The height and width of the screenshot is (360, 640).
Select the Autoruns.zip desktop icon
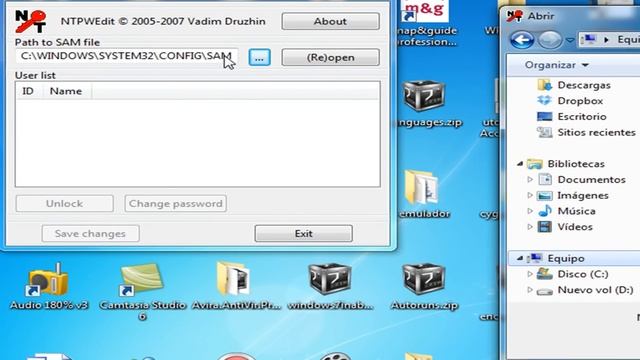pyautogui.click(x=424, y=280)
